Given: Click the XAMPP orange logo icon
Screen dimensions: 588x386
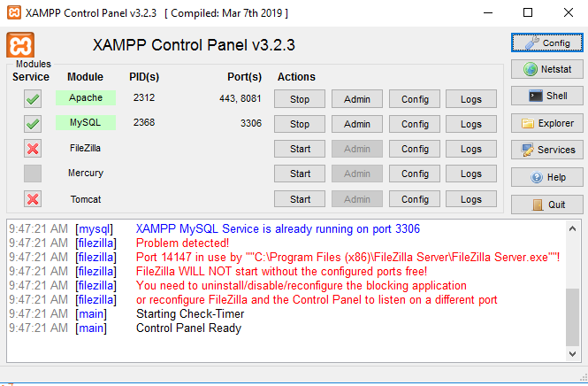Looking at the screenshot, I should 20,46.
